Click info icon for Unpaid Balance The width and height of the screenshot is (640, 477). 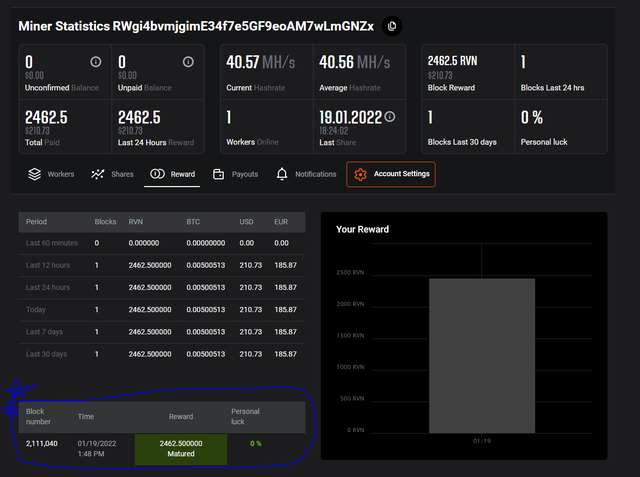(x=188, y=62)
